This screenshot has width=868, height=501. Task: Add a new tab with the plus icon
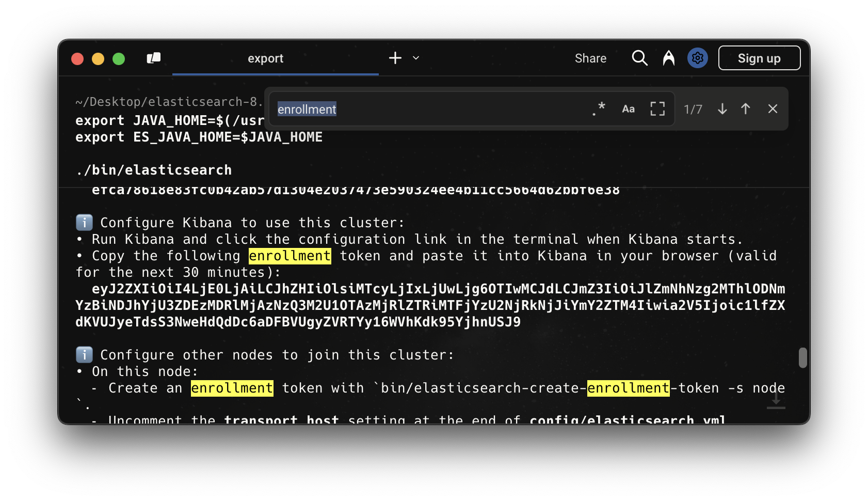[x=395, y=58]
